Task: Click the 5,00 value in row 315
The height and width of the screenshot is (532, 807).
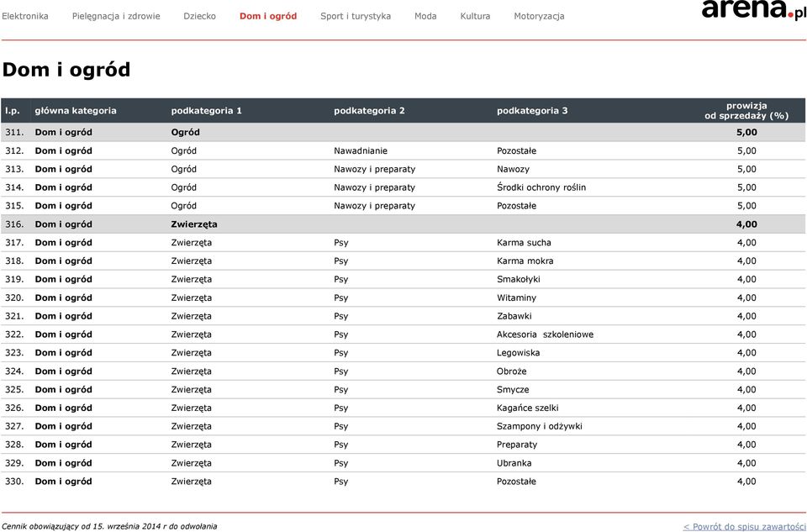Action: [x=746, y=206]
